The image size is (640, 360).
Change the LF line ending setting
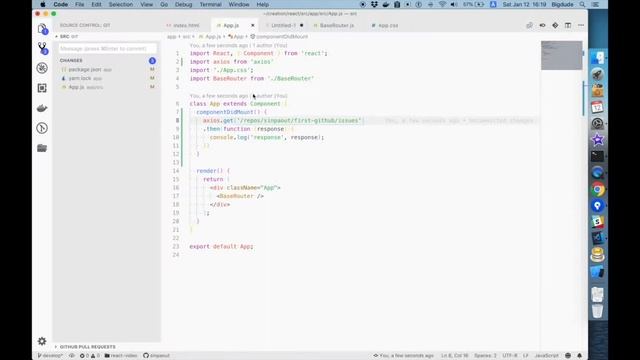coord(526,356)
